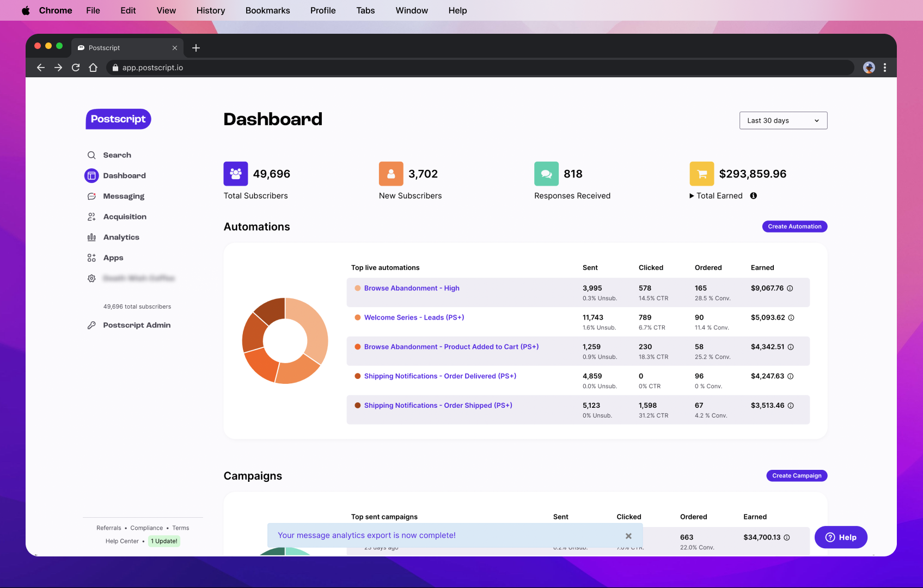Click the Messaging chat bubble icon
Screen dimensions: 923x588
pyautogui.click(x=91, y=197)
